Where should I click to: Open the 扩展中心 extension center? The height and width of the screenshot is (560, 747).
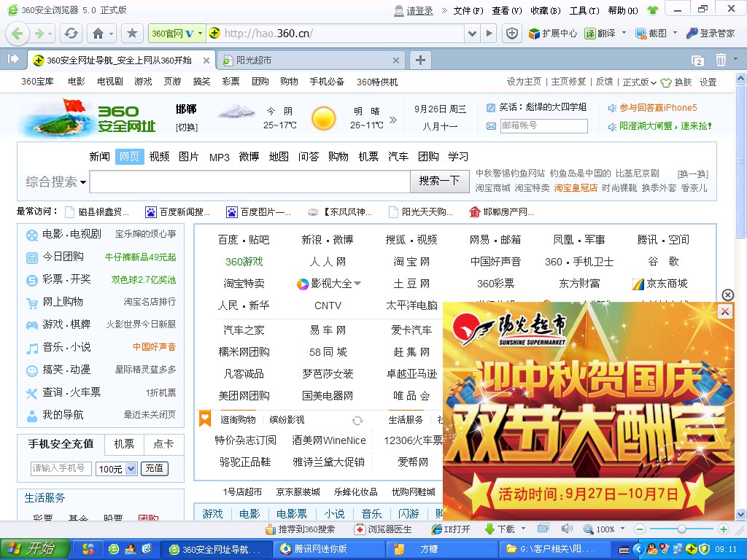pyautogui.click(x=552, y=34)
